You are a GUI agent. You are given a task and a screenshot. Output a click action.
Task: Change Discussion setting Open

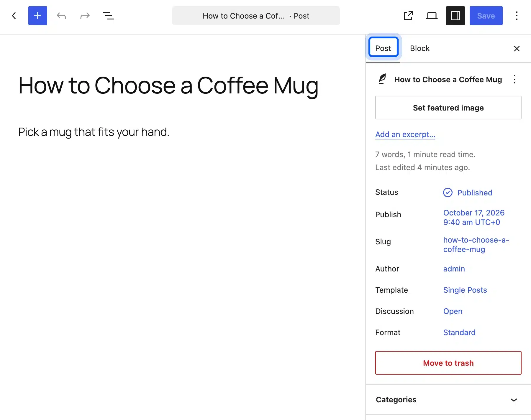(453, 311)
